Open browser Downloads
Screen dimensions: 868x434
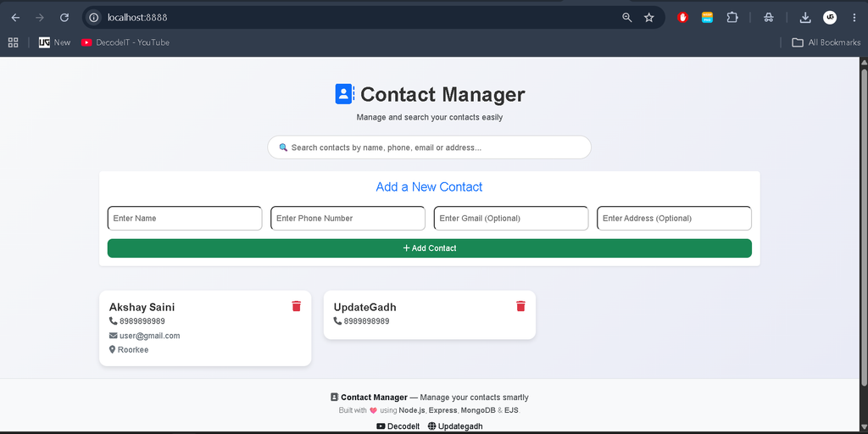[x=805, y=18]
